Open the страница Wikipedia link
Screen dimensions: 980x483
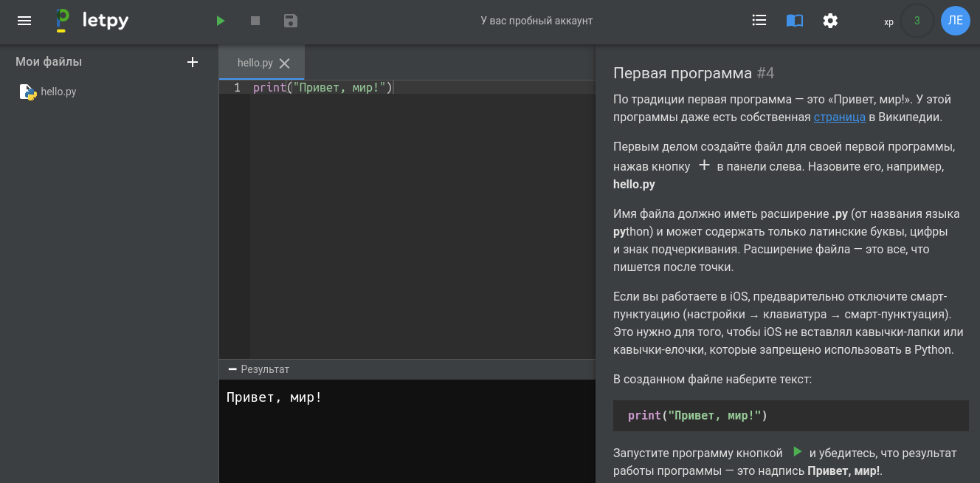pos(840,117)
